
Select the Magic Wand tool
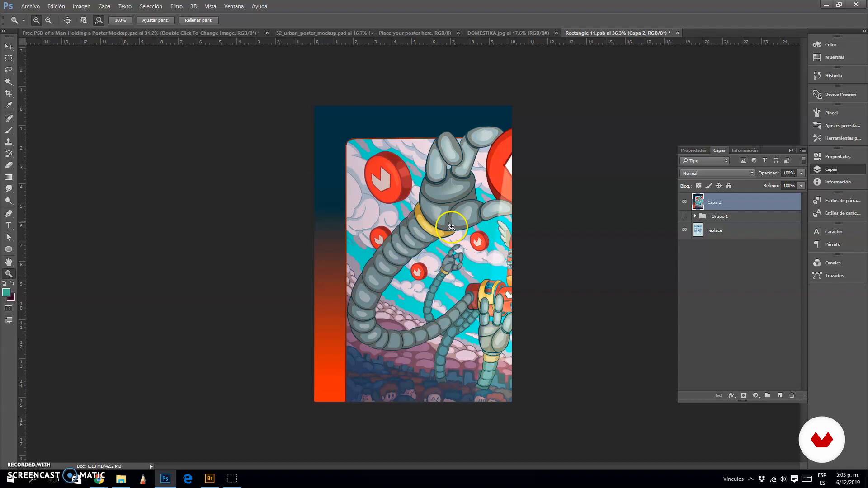point(9,82)
